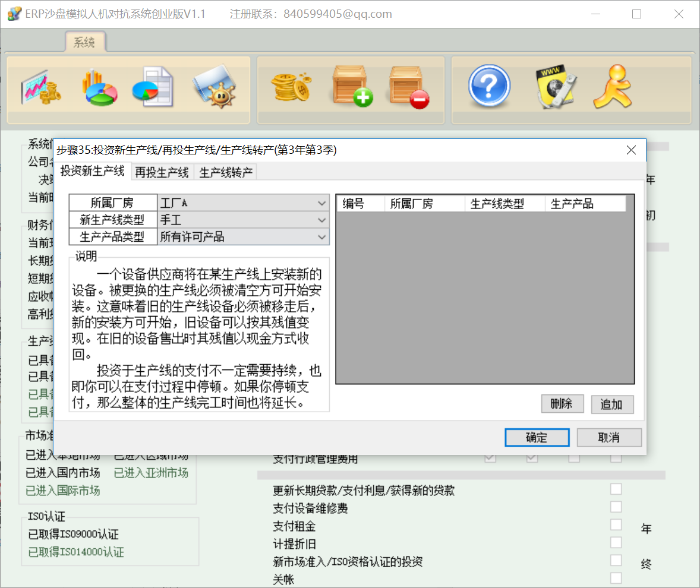
Task: Open help via the blue question mark icon
Action: 488,87
